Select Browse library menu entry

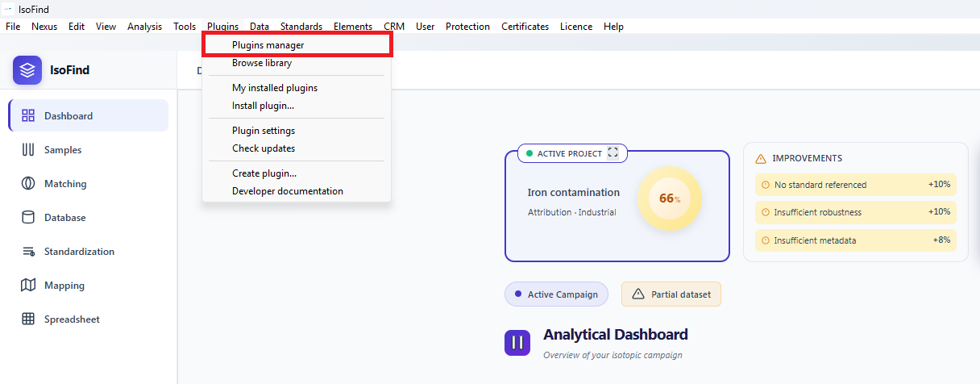(297, 63)
